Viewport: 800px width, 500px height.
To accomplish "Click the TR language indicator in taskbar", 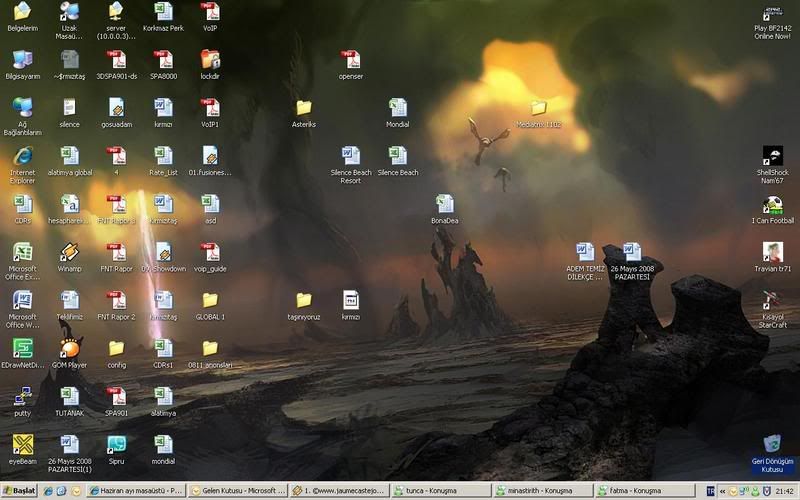I will 711,491.
